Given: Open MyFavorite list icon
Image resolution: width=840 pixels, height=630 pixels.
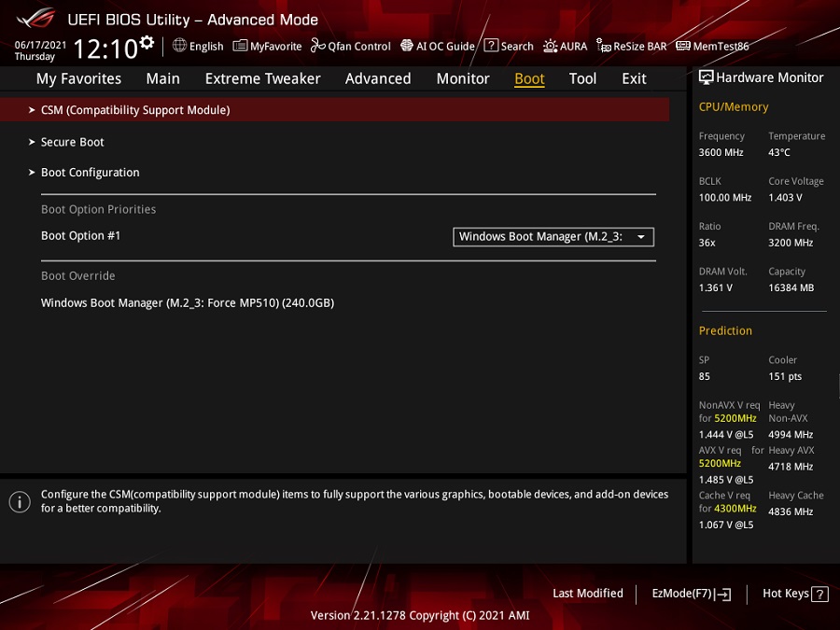Looking at the screenshot, I should tap(240, 46).
